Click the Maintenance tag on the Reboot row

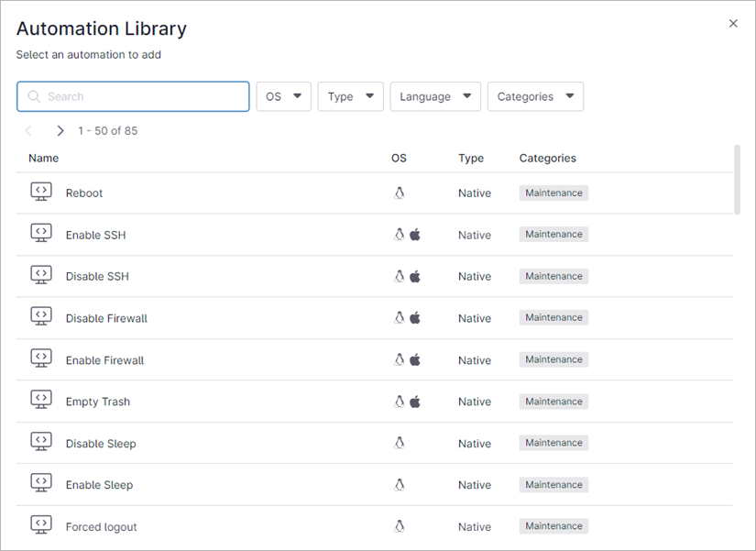pyautogui.click(x=553, y=193)
